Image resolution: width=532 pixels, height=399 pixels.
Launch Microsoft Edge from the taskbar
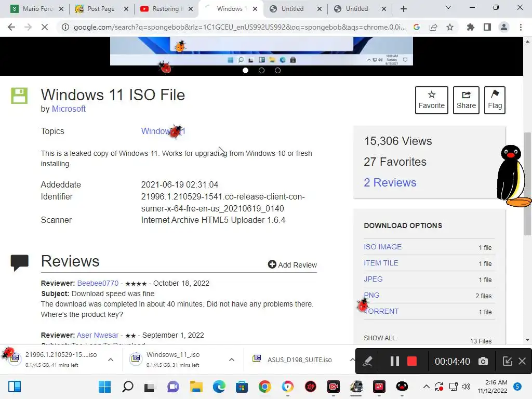(219, 387)
